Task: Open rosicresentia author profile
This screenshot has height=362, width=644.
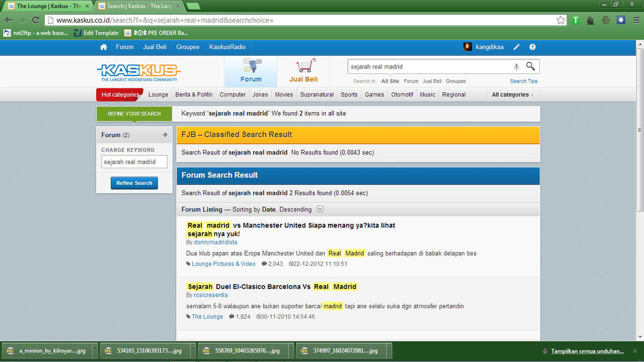Action: [211, 295]
